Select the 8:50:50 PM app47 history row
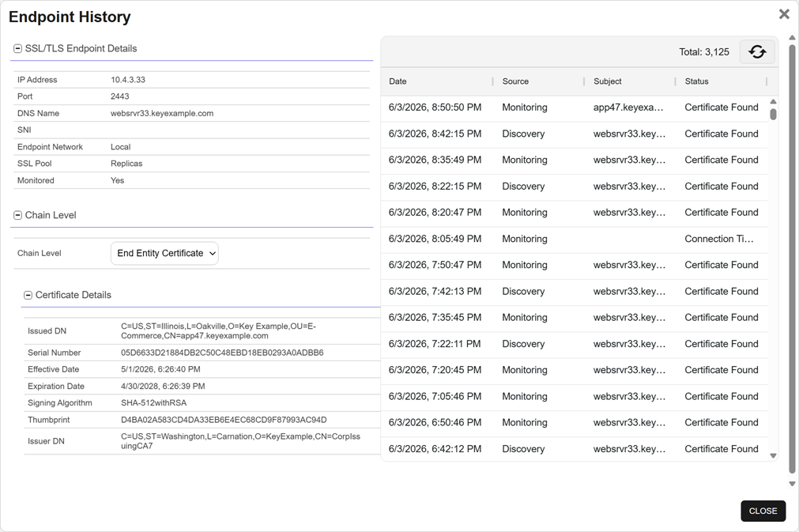799x532 pixels. (575, 108)
